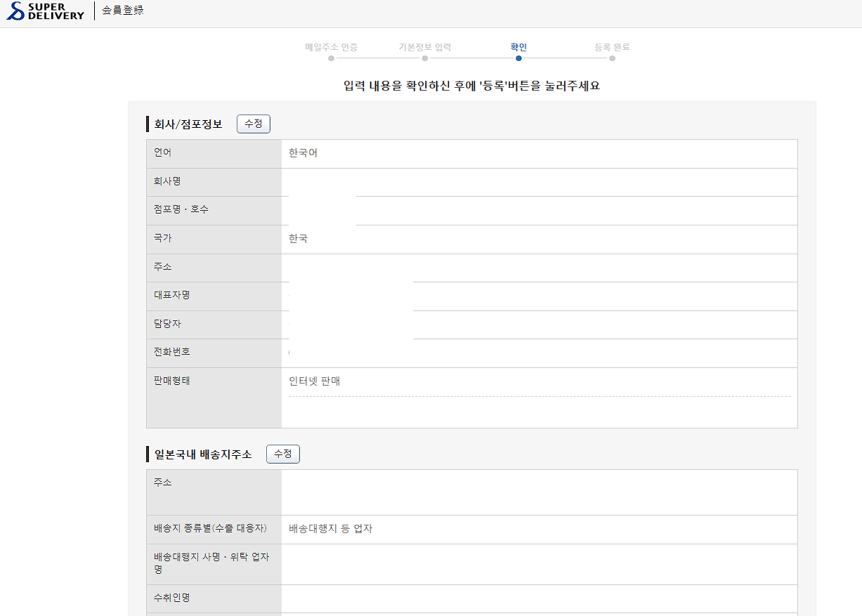
Task: Click the 언어 row label
Action: [x=162, y=152]
